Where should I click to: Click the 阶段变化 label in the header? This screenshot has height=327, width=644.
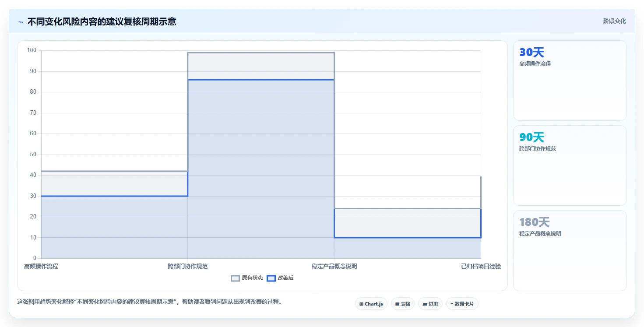tap(615, 21)
